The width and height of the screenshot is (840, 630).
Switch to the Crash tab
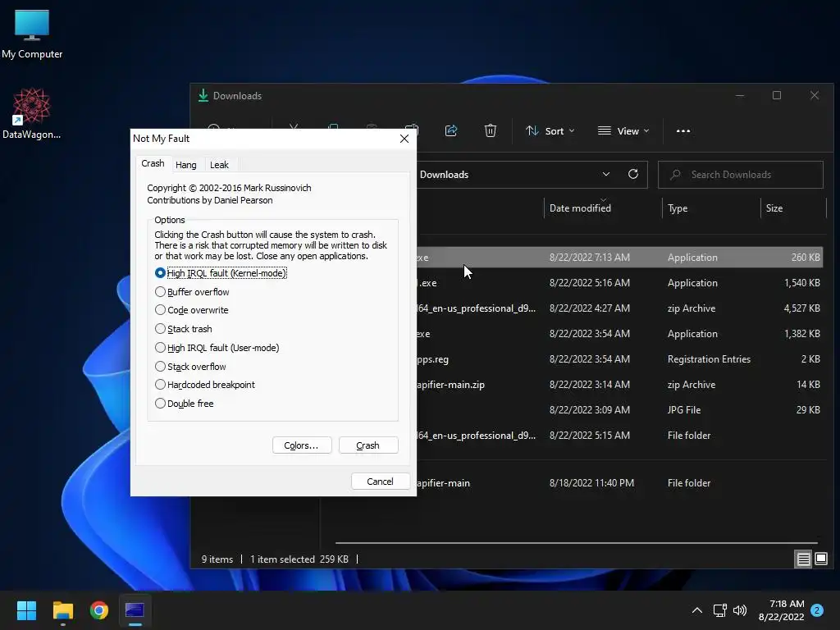click(x=153, y=163)
